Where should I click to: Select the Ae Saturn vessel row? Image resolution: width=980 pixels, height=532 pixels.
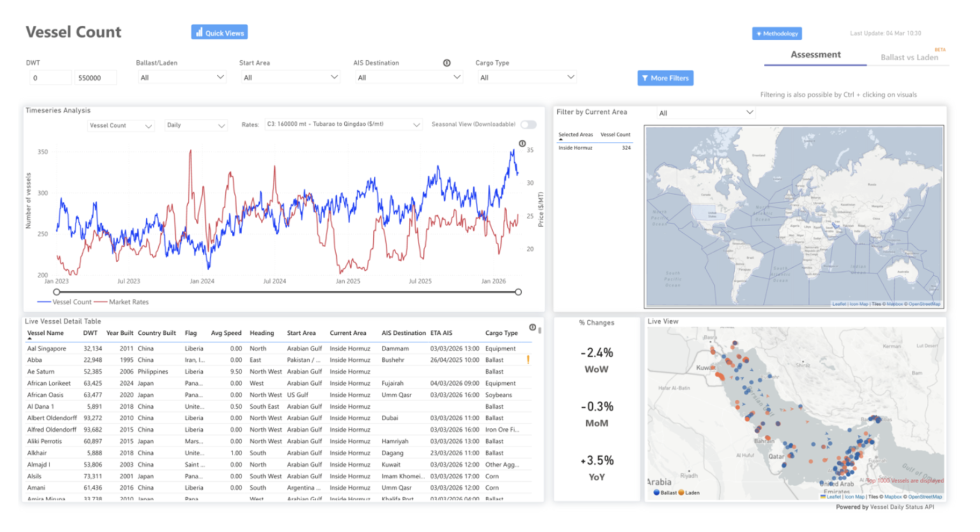[279, 371]
